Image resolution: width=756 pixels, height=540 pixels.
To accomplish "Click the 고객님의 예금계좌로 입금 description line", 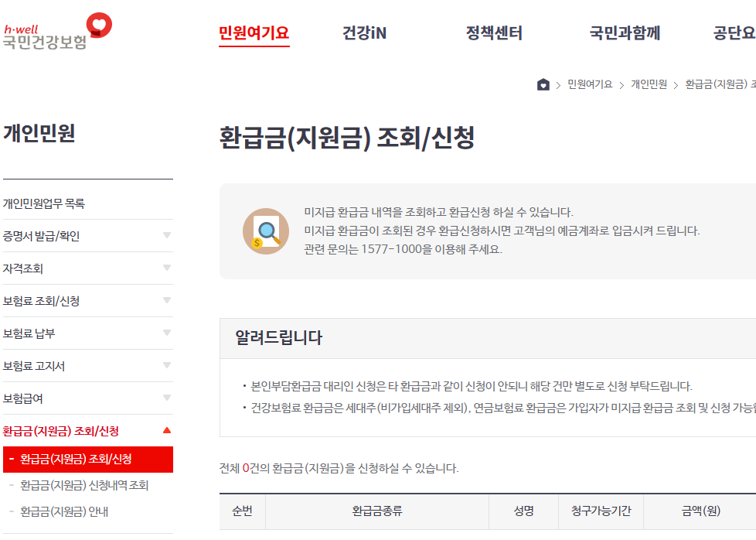I will click(502, 231).
